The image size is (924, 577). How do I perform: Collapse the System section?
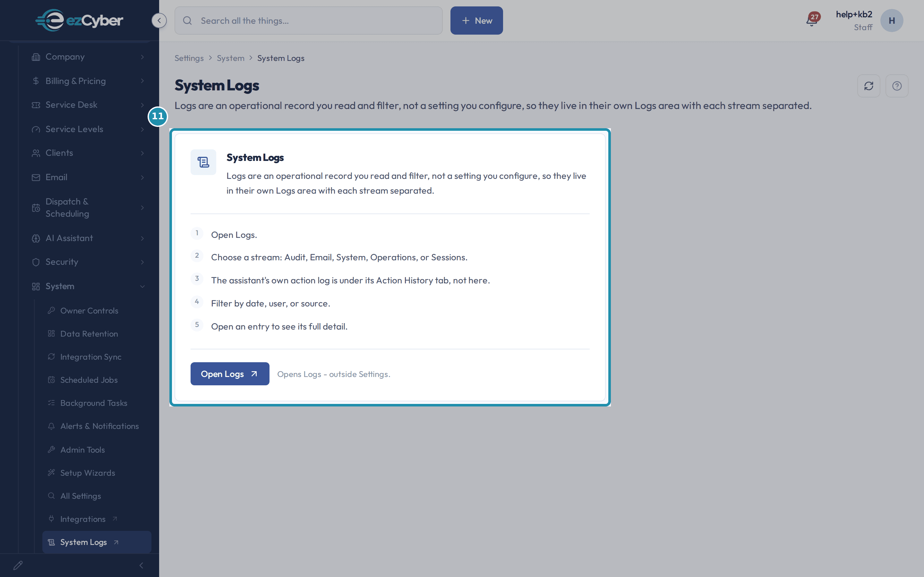(x=88, y=286)
